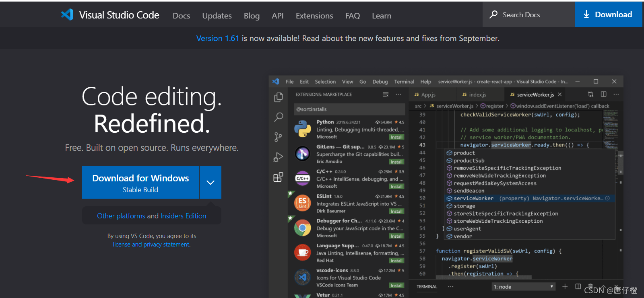Open the Terminal menu in editor
This screenshot has height=298, width=644.
(404, 82)
